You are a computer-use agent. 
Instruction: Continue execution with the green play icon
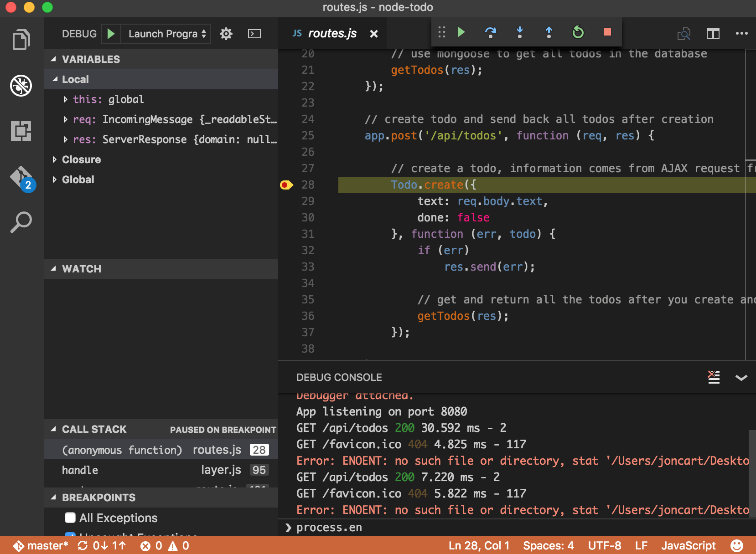pos(461,32)
